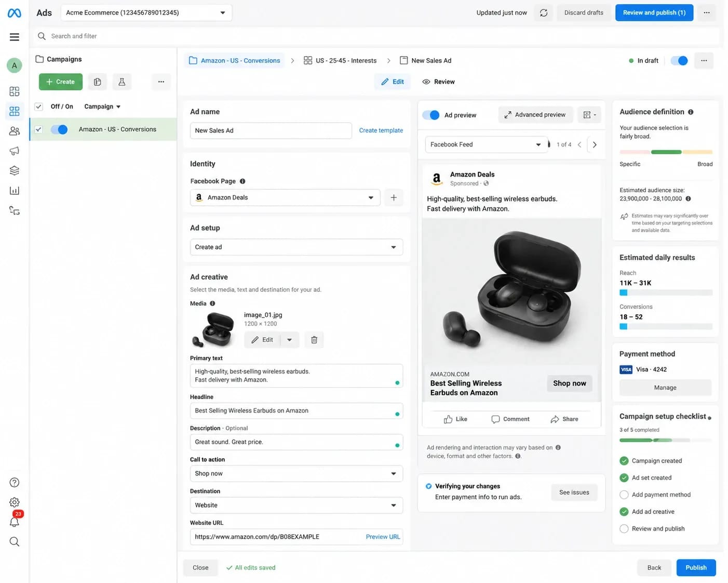Click the Review and publish checklist circle
This screenshot has width=728, height=583.
click(x=624, y=528)
